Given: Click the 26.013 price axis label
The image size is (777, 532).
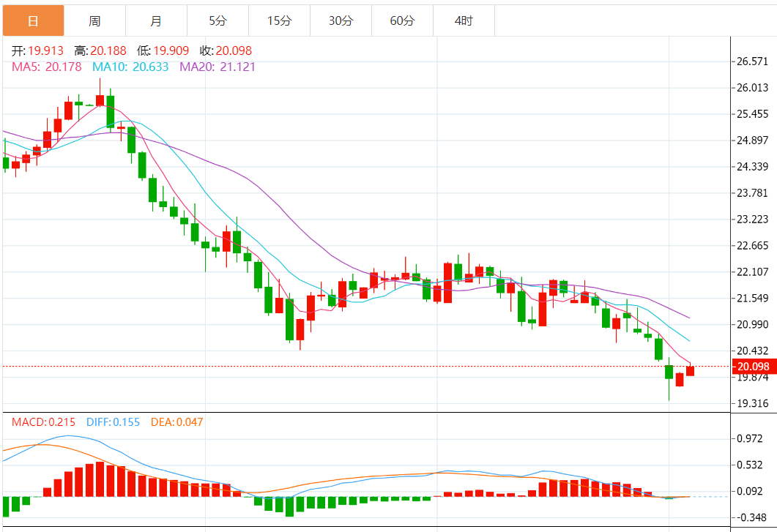Looking at the screenshot, I should pyautogui.click(x=752, y=88).
